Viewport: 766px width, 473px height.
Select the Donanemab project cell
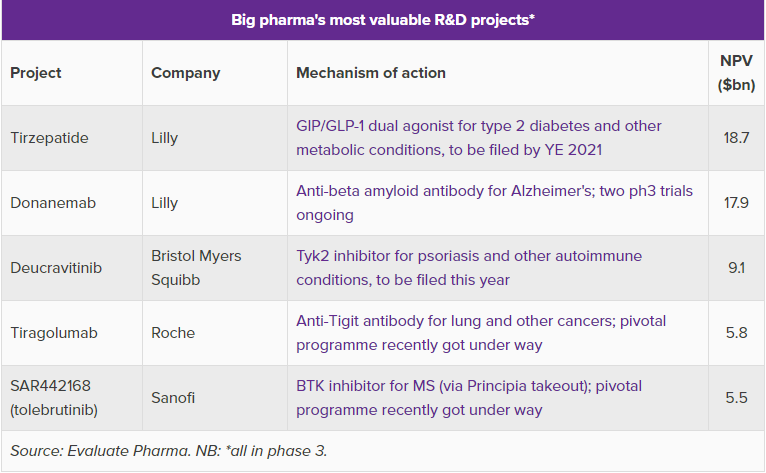(x=52, y=203)
